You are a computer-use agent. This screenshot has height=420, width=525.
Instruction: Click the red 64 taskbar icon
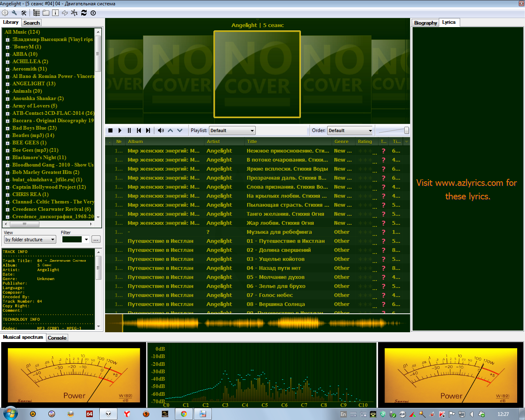89,414
